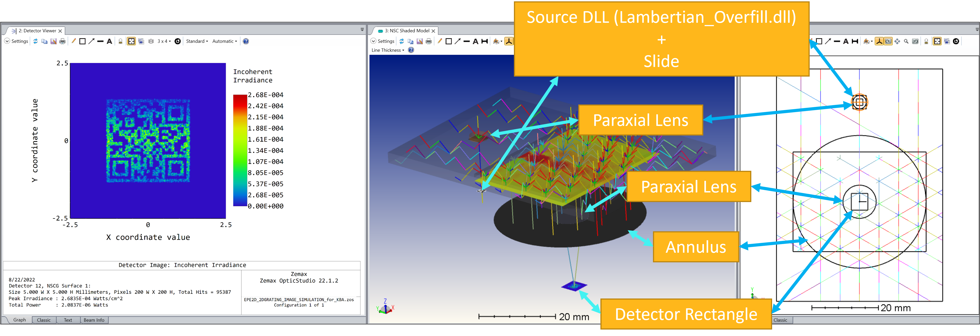Click the clone window icon in Detector Viewer
Viewport: 980px width, 336px height.
coord(141,41)
